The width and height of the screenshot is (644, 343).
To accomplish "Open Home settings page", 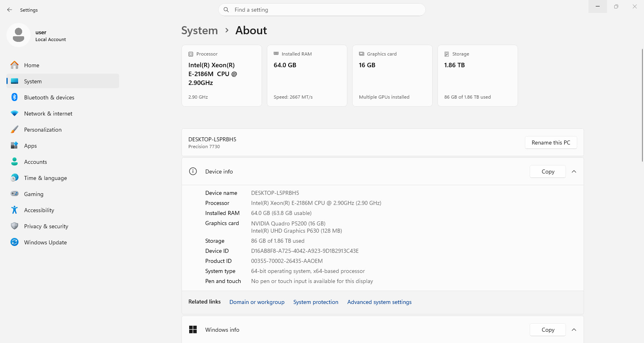I will [x=63, y=65].
